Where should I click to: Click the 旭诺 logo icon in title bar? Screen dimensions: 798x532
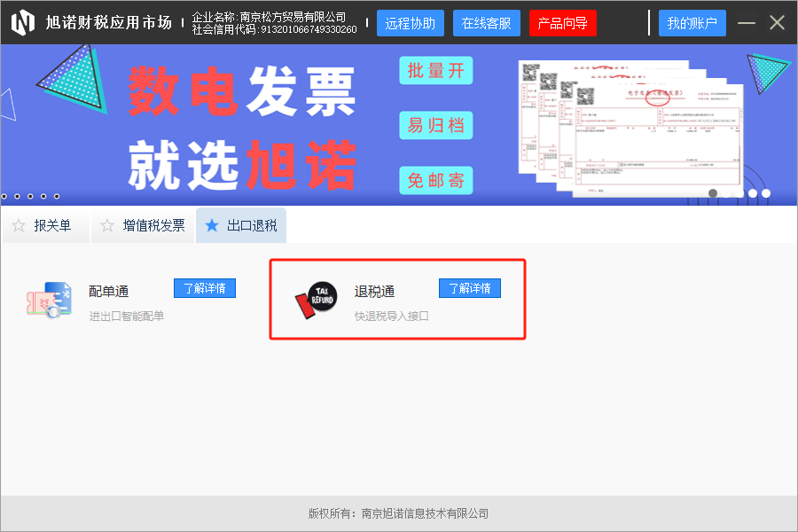(23, 22)
